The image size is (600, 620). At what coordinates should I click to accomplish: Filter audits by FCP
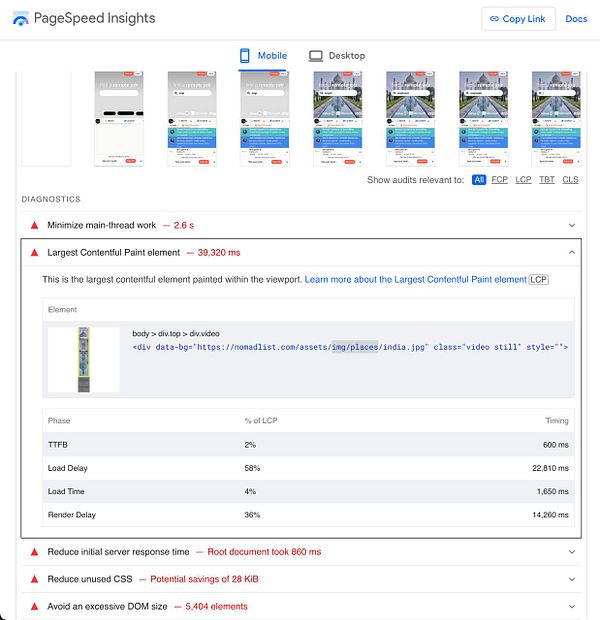(x=499, y=180)
